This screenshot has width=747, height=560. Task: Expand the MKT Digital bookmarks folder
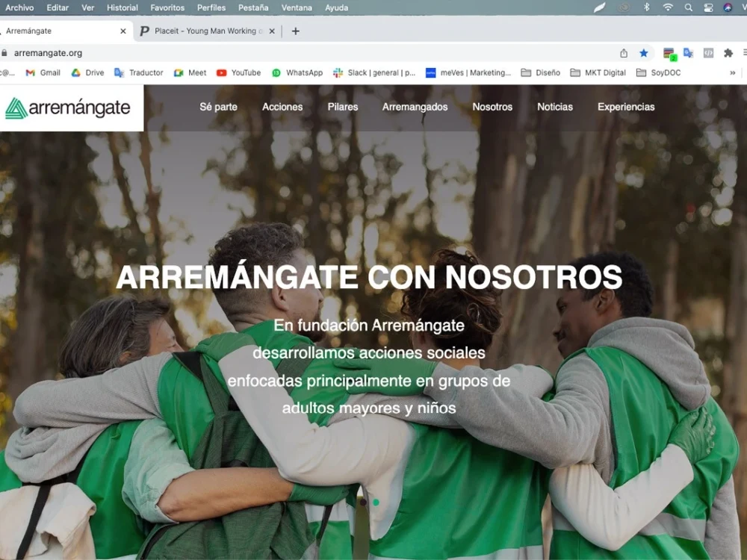point(598,73)
